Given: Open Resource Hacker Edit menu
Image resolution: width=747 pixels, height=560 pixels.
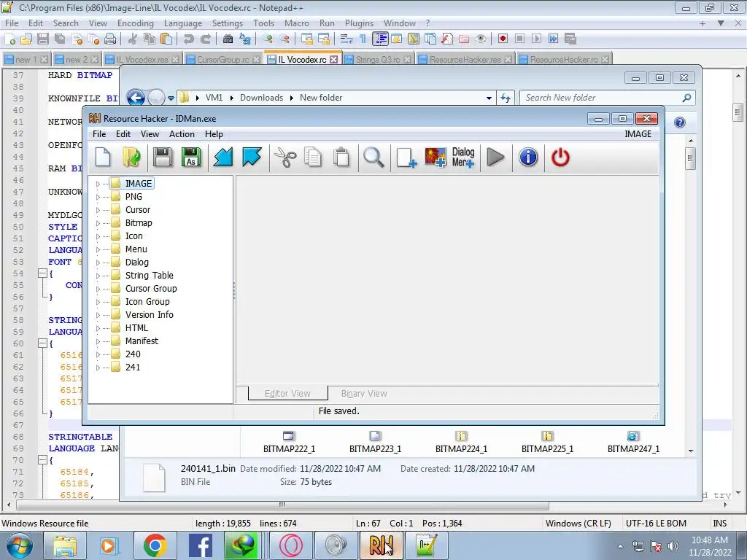Looking at the screenshot, I should pos(123,134).
